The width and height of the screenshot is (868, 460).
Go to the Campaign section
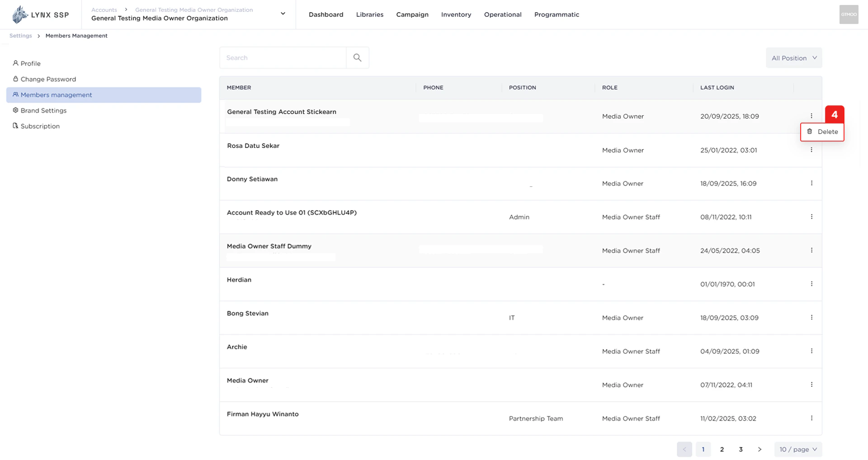pyautogui.click(x=412, y=14)
